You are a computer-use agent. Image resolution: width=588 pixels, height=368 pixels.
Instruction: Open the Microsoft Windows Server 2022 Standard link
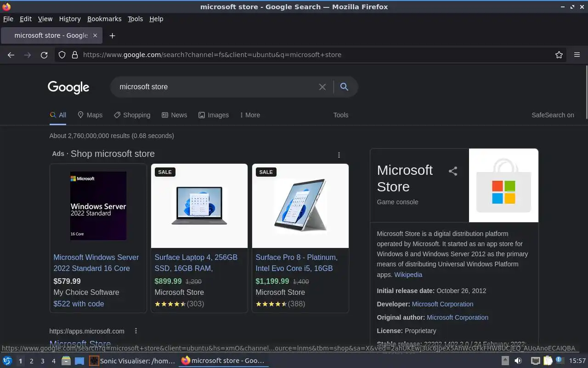(x=96, y=263)
